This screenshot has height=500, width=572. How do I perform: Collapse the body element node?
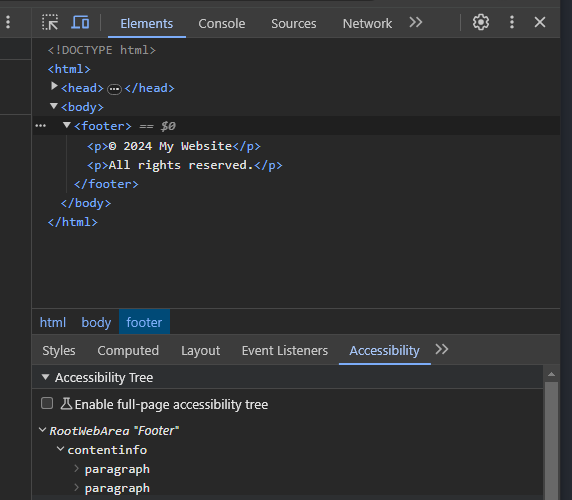click(54, 106)
